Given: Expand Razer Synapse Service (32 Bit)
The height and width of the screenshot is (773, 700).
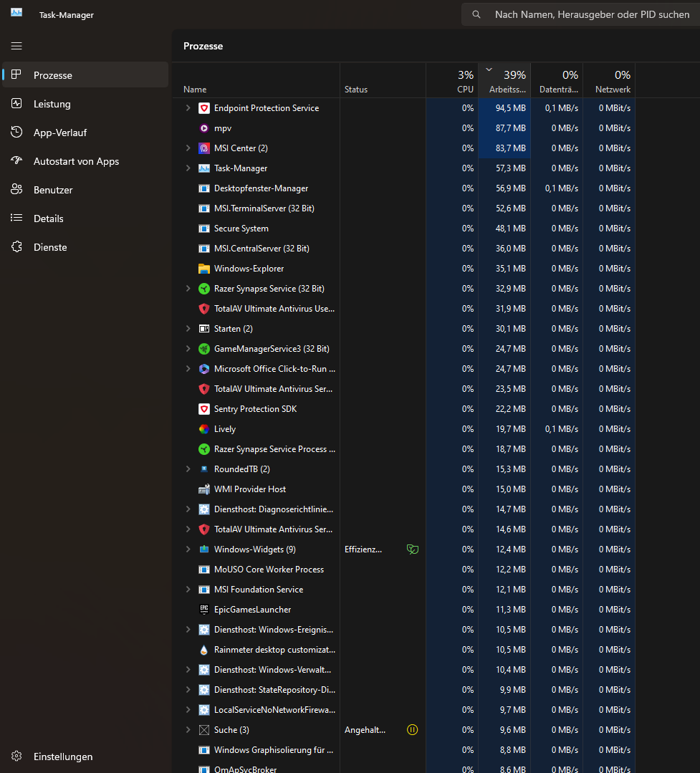Looking at the screenshot, I should (188, 289).
